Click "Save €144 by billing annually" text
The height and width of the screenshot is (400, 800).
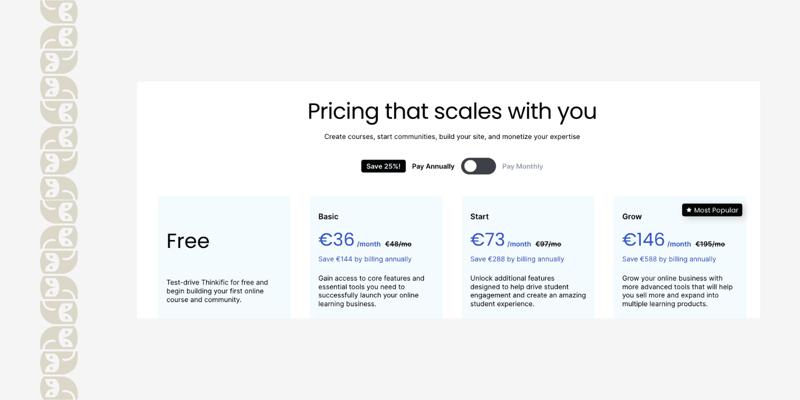coord(365,259)
